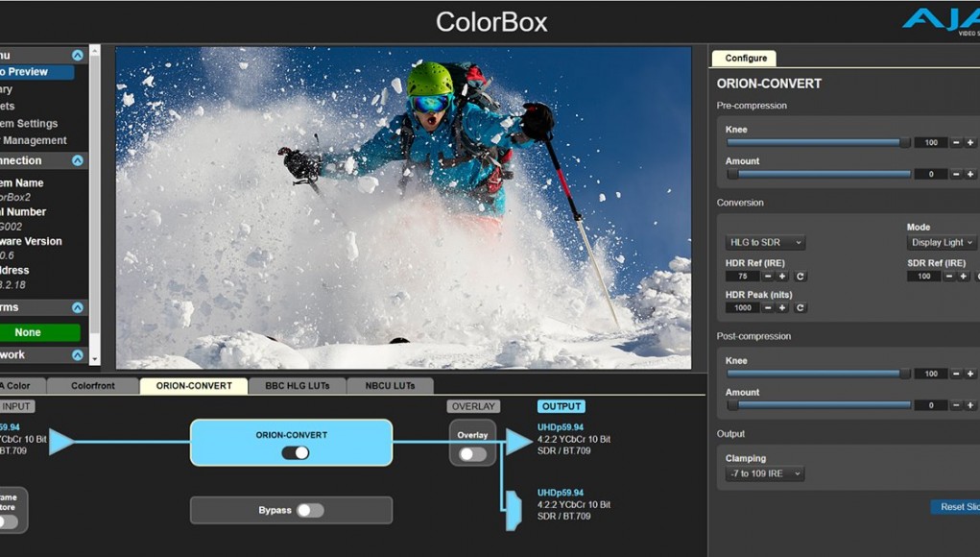Click minus next to HDR Ref (IRE)
Viewport: 980px width, 557px height.
click(x=768, y=277)
